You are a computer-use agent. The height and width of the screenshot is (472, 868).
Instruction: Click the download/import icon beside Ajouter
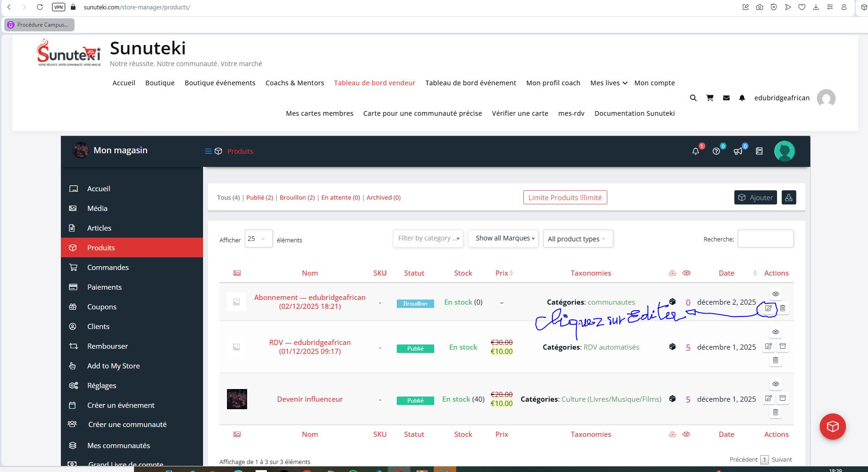point(789,197)
